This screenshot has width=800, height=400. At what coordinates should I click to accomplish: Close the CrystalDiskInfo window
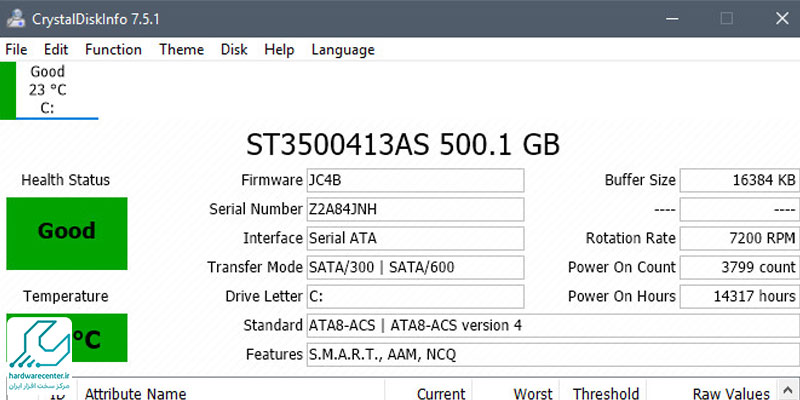[782, 19]
